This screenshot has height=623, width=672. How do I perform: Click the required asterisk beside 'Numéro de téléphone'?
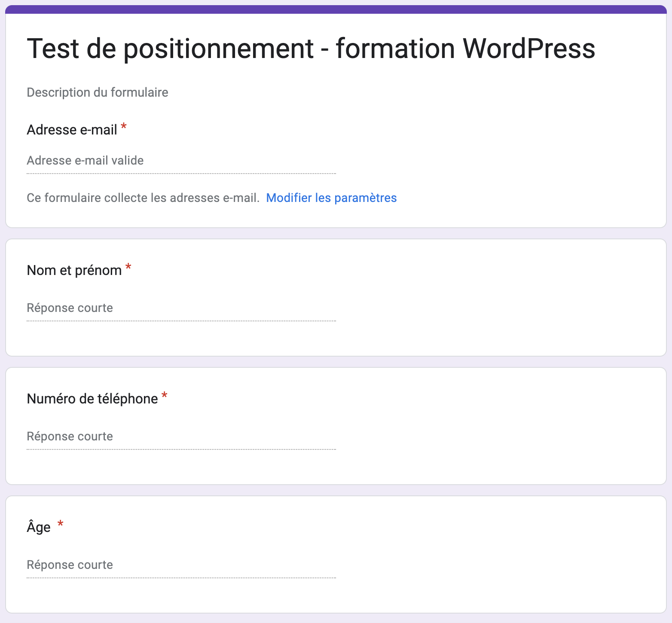click(164, 396)
